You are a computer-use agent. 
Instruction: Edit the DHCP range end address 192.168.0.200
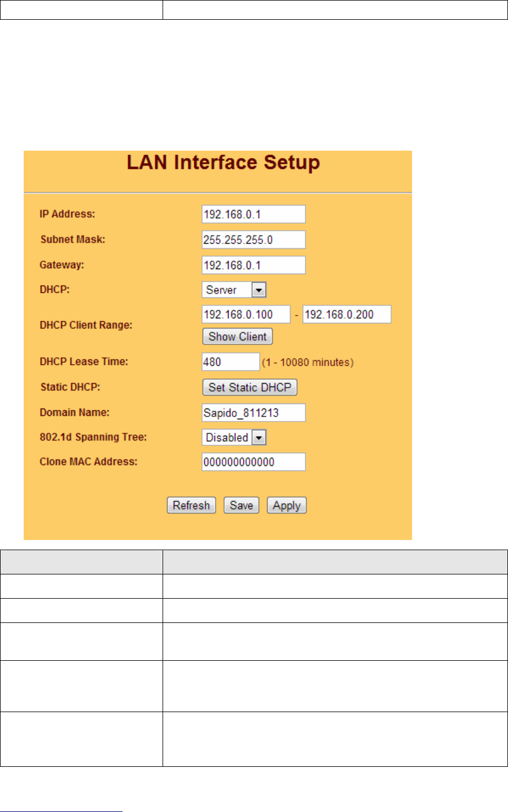(x=347, y=314)
